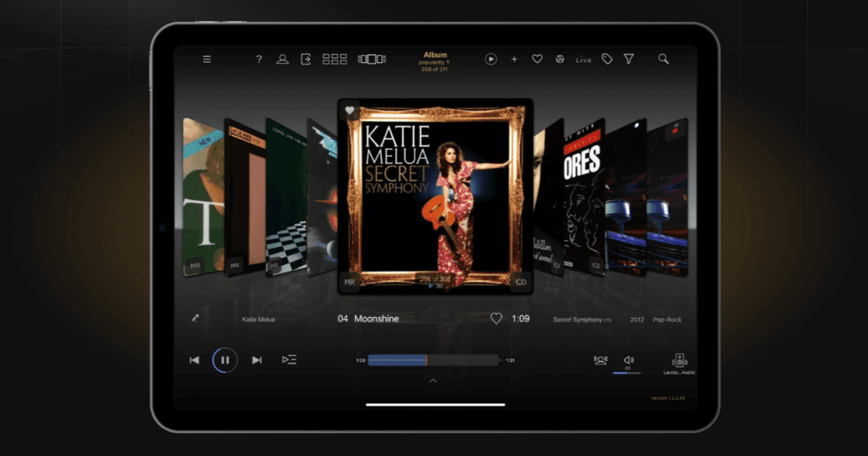Screen dimensions: 868x456
Task: Toggle the heart on the album cover
Action: [350, 109]
